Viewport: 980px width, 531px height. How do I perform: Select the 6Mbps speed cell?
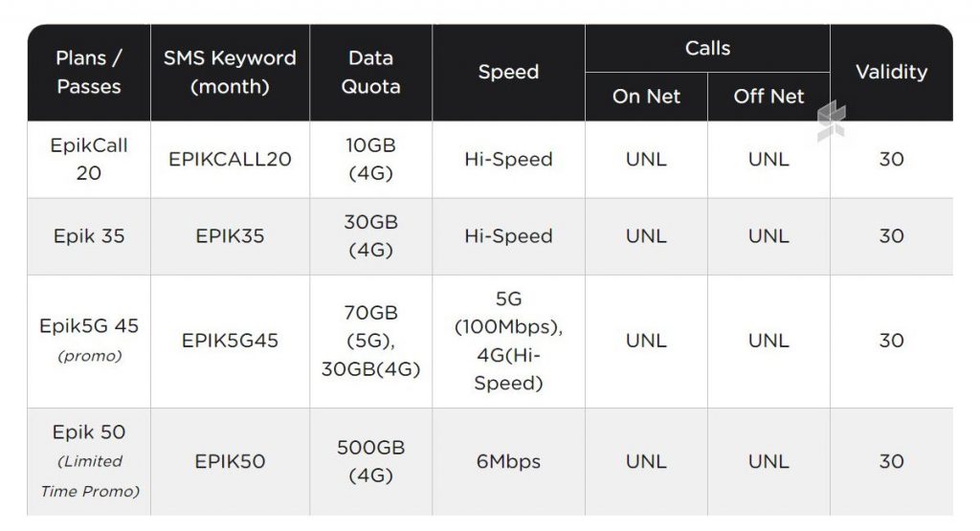509,462
